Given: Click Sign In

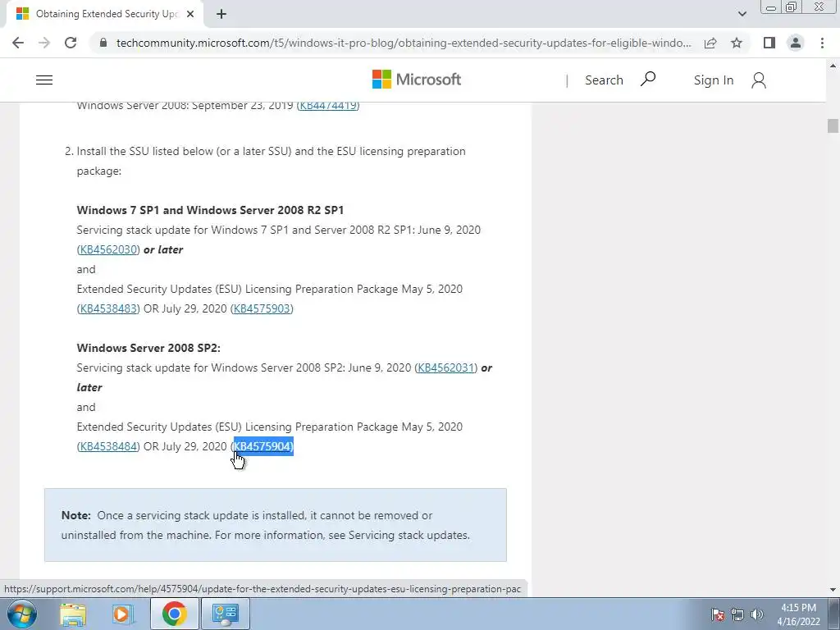Looking at the screenshot, I should pos(713,80).
